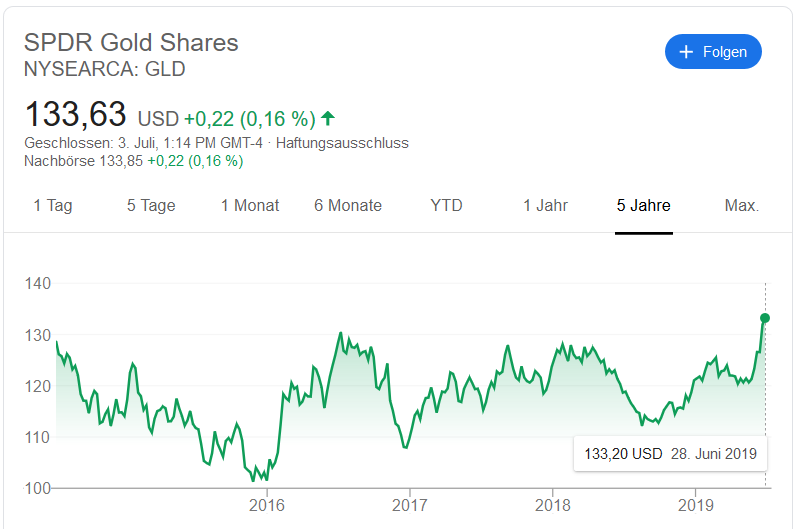Show the Max. time range
800x529 pixels.
pyautogui.click(x=741, y=206)
